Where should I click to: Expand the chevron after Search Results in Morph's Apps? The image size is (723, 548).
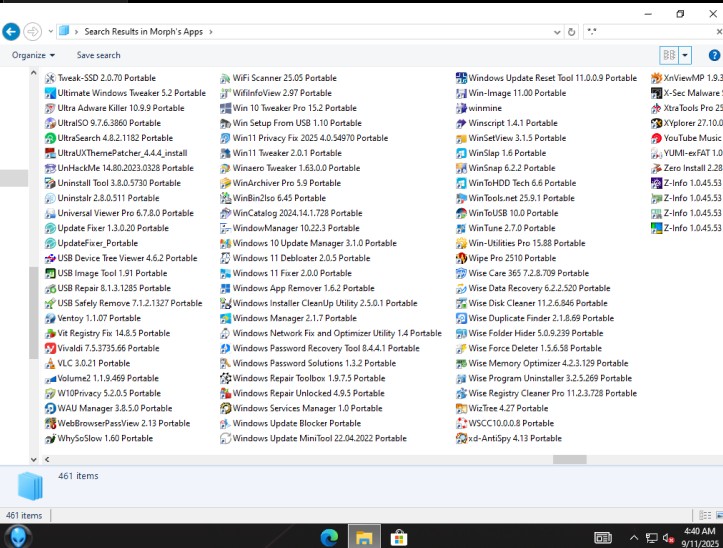[211, 32]
